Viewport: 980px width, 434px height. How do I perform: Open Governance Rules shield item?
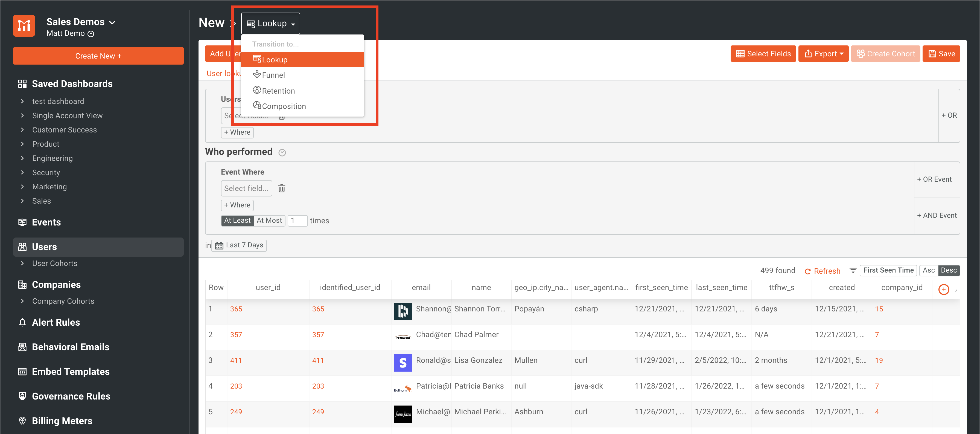click(71, 396)
